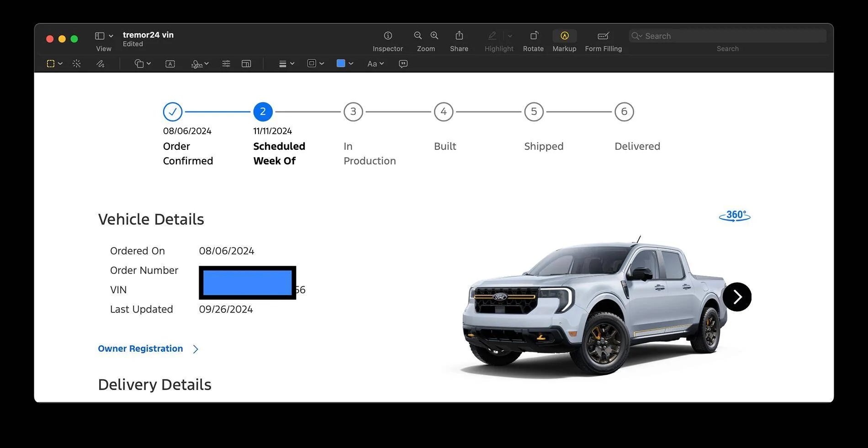The height and width of the screenshot is (448, 868).
Task: Click the 11/11/2024 scheduled date
Action: click(x=273, y=131)
